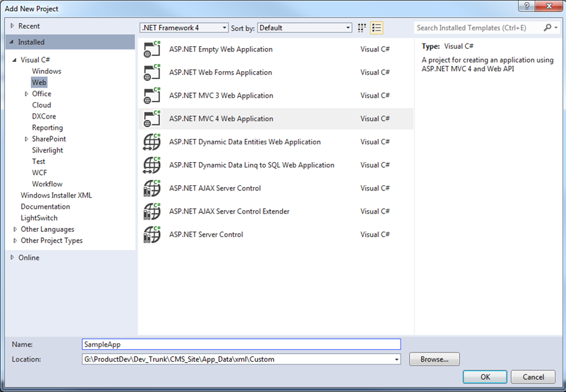
Task: Click the search magnifier icon
Action: pyautogui.click(x=548, y=28)
